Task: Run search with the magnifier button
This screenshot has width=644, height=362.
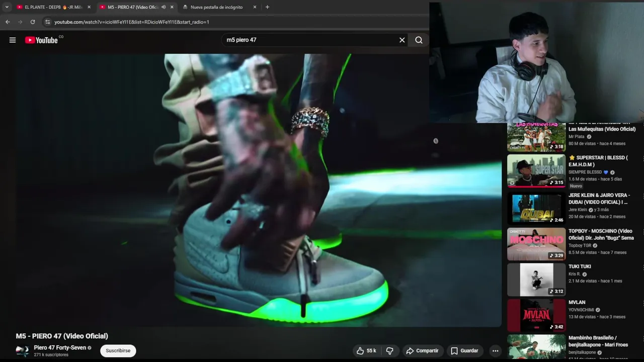Action: click(x=419, y=40)
